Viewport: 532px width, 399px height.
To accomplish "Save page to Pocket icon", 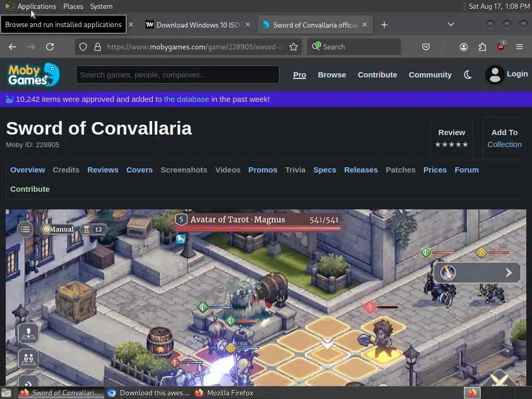I will [426, 47].
